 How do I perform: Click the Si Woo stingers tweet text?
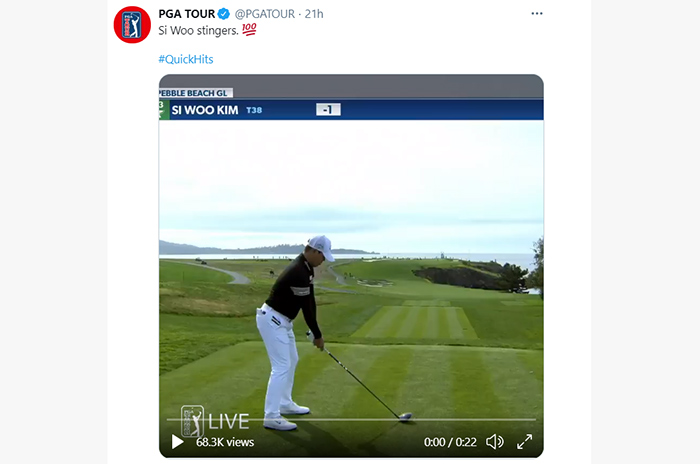click(x=198, y=30)
